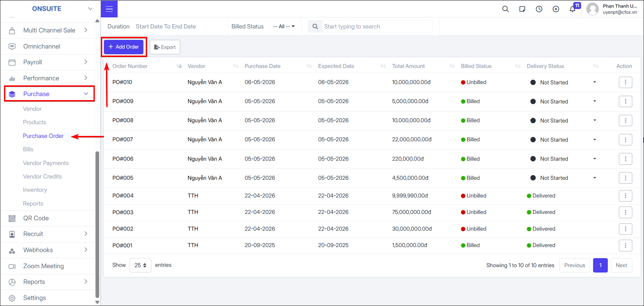The height and width of the screenshot is (306, 644).
Task: Go to Next page
Action: [x=621, y=265]
